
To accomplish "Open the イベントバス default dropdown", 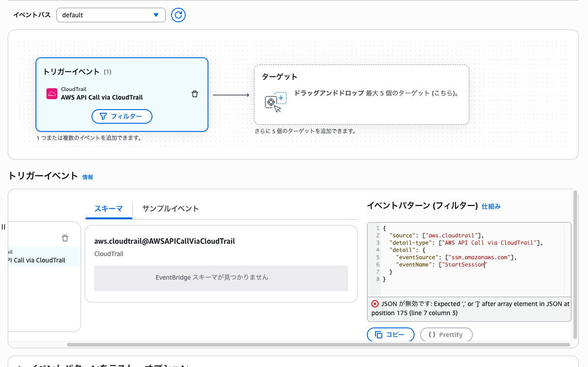I will click(x=111, y=15).
